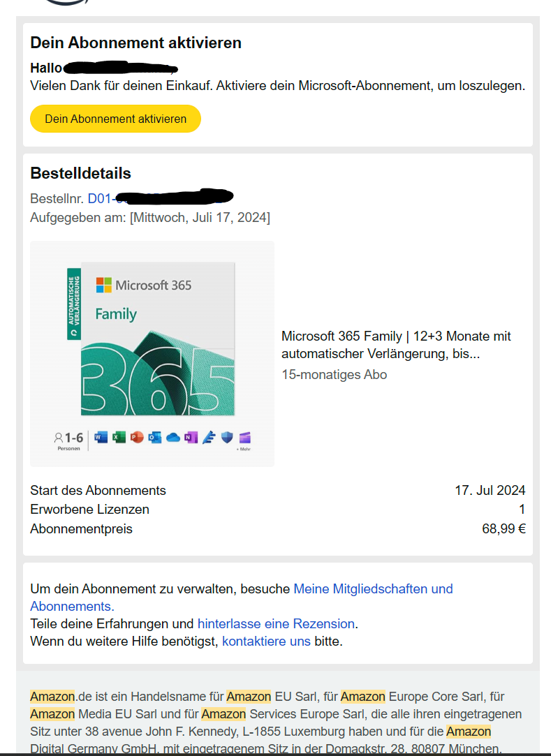Click the Word icon in product image

pyautogui.click(x=101, y=437)
